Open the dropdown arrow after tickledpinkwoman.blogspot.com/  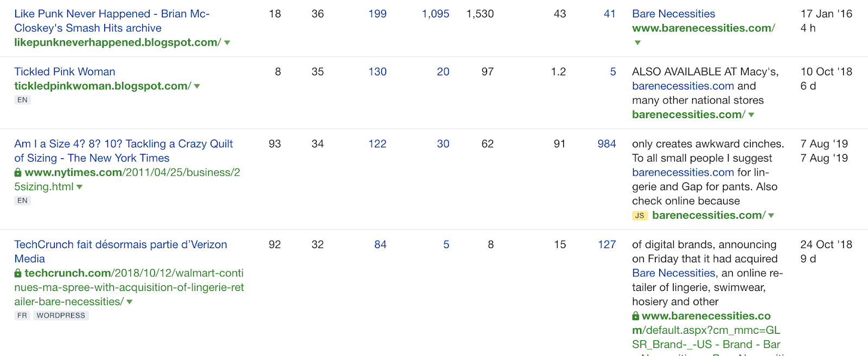click(x=197, y=86)
